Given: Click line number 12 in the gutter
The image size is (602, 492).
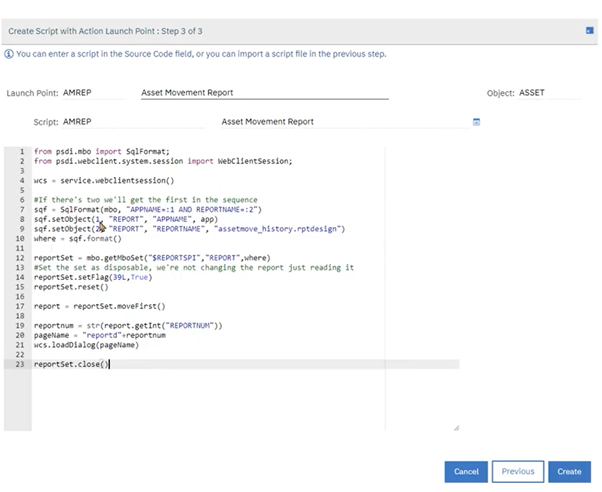Looking at the screenshot, I should (20, 258).
